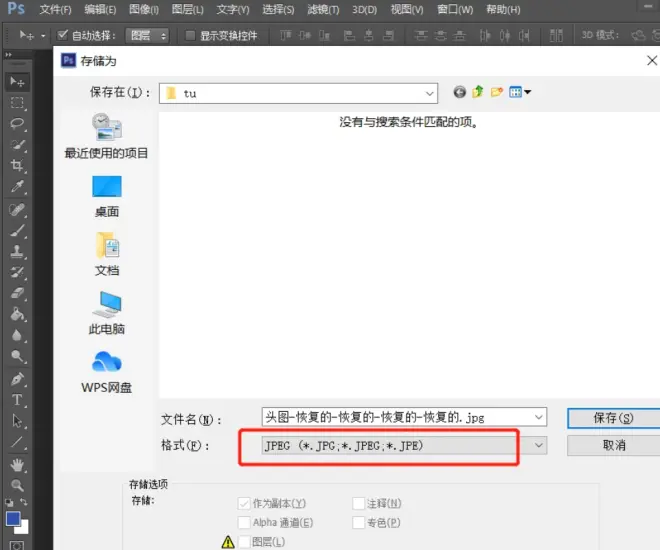
Task: Open the 图像 menu
Action: 144,9
